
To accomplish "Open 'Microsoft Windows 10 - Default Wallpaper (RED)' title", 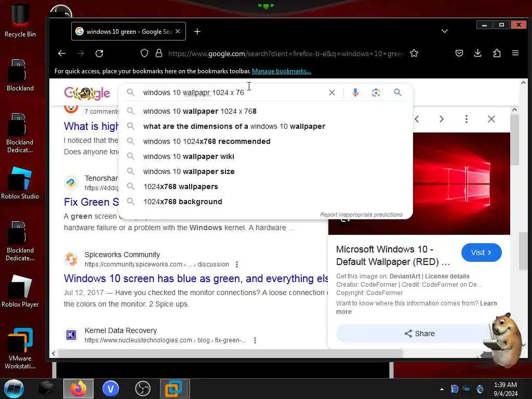I will click(x=393, y=256).
